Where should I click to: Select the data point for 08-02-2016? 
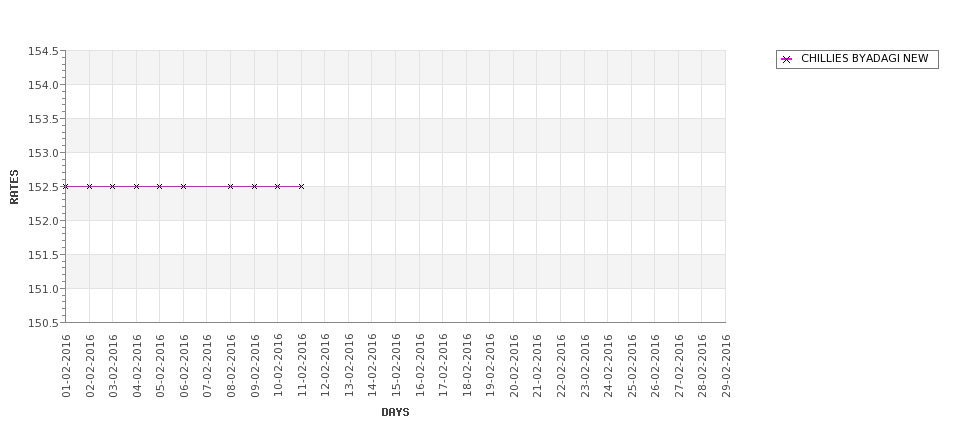231,187
